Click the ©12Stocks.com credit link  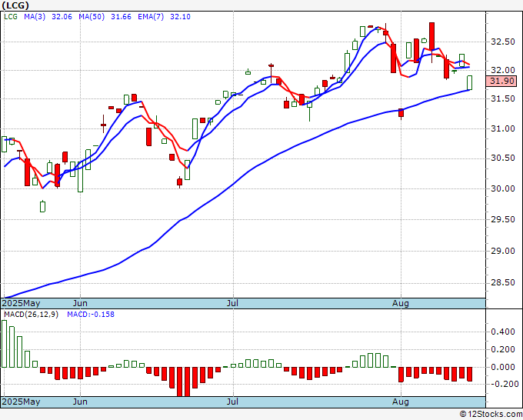491,414
